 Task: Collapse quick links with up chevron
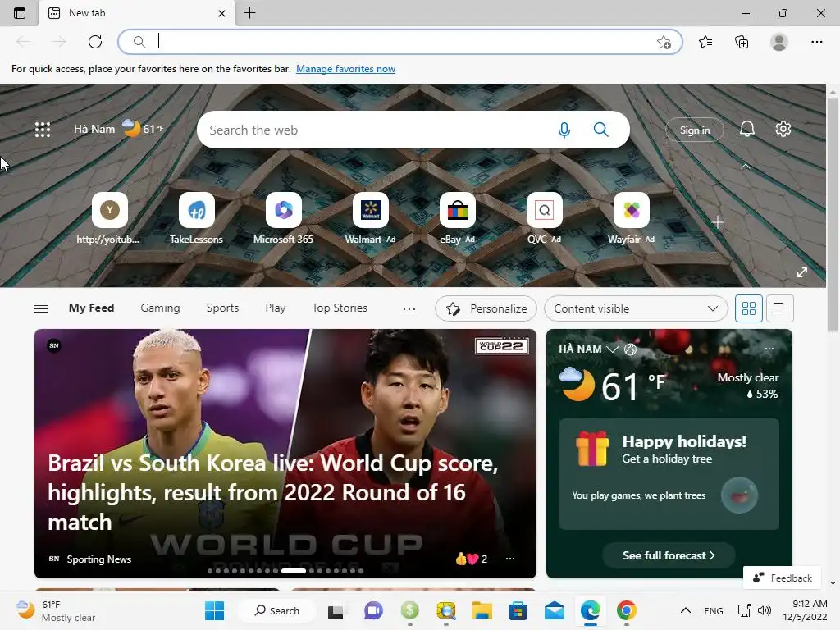click(745, 167)
